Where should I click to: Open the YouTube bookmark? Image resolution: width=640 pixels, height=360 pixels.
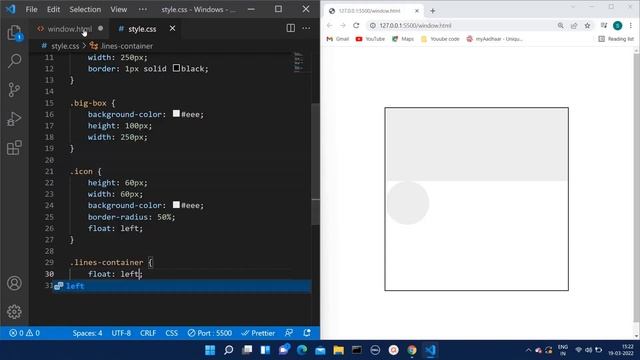point(370,39)
